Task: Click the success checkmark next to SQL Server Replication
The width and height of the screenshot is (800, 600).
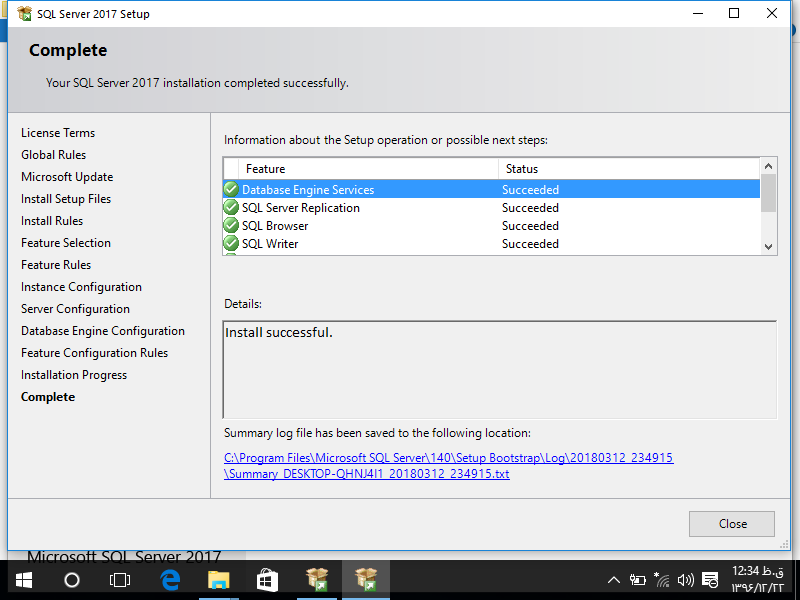Action: tap(231, 207)
